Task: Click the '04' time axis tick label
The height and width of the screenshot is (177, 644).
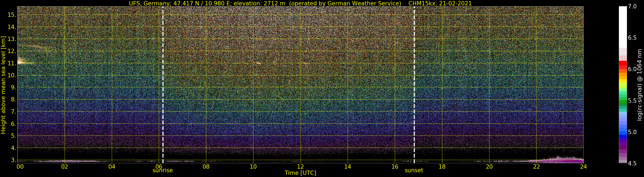Action: point(112,167)
